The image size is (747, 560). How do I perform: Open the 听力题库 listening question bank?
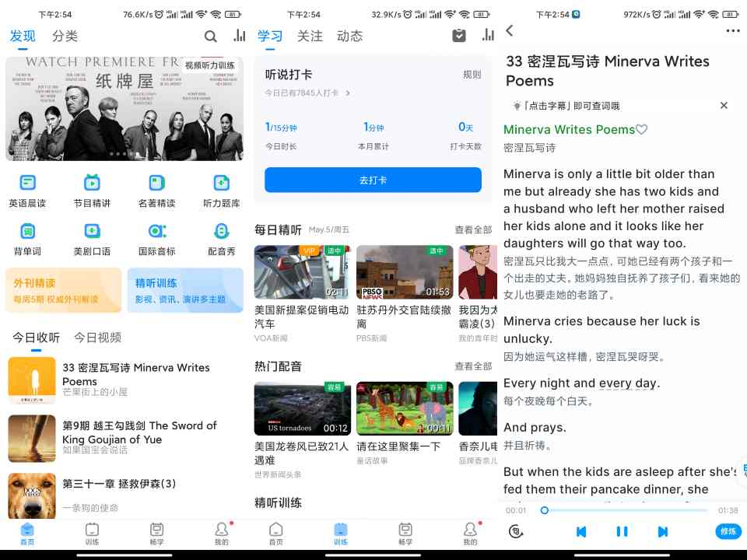[x=221, y=184]
